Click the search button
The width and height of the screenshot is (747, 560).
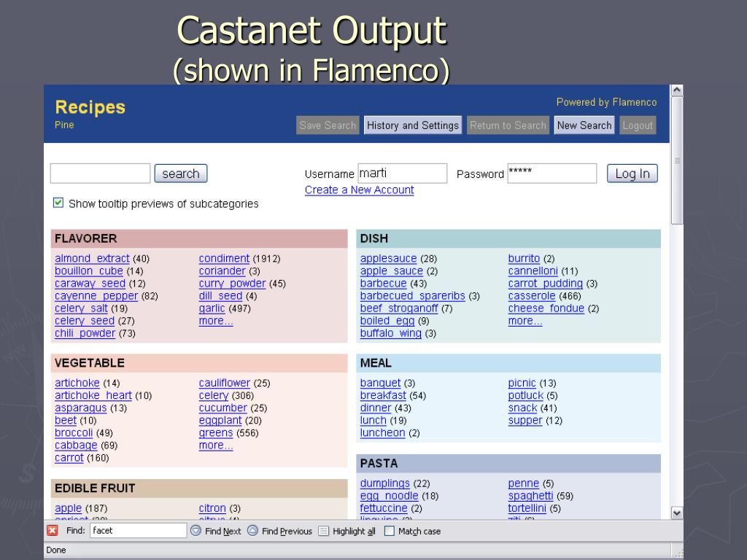(x=181, y=174)
